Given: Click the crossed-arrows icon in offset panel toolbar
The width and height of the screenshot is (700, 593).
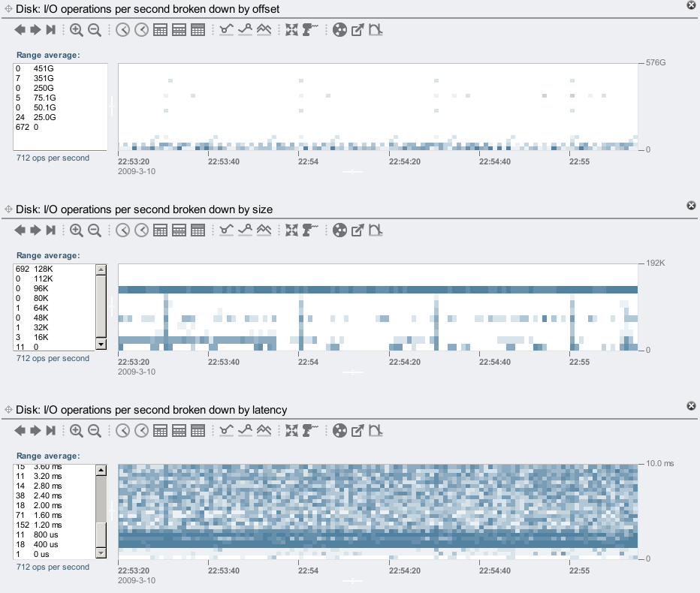Looking at the screenshot, I should click(291, 30).
